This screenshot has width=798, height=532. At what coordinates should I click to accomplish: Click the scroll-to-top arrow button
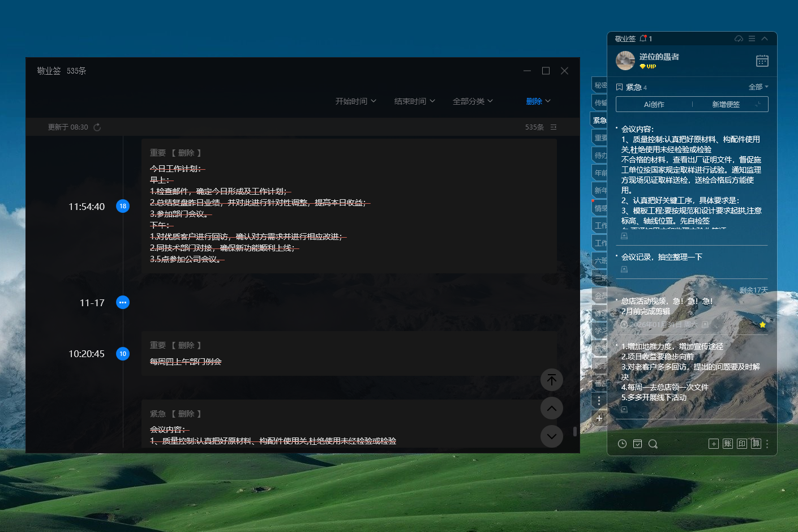551,380
